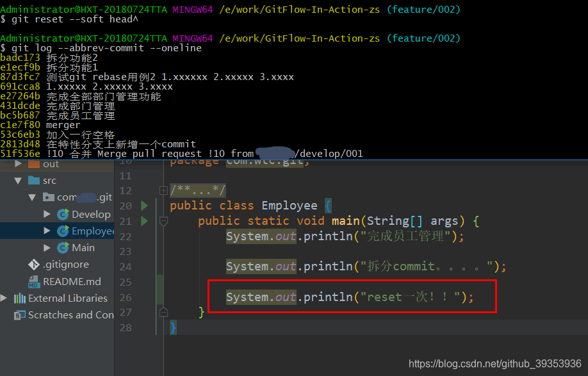Screen dimensions: 588x376
Task: Click the fold end marker at line 27
Action: click(163, 312)
